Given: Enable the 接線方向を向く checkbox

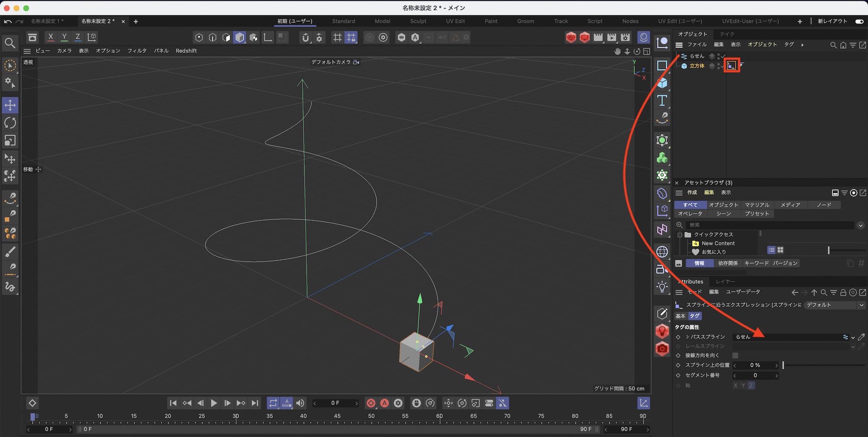Looking at the screenshot, I should click(x=735, y=355).
